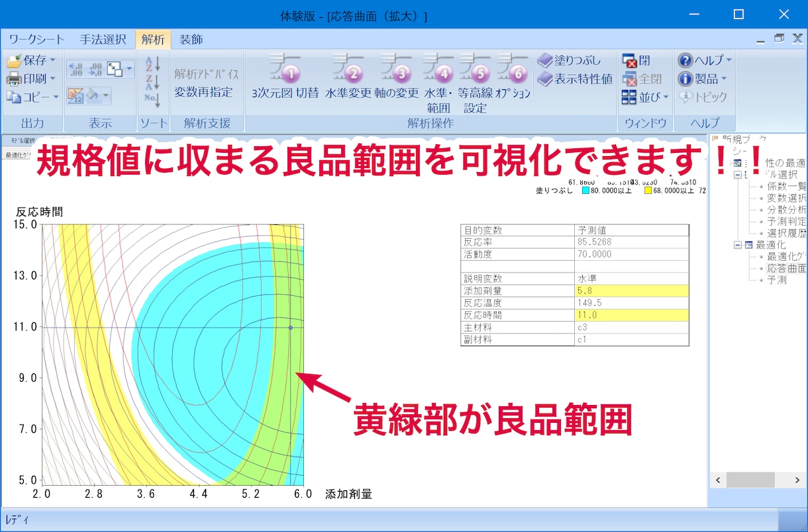This screenshot has height=532, width=808.
Task: Select 応答曲面 in the tree
Action: click(x=786, y=269)
